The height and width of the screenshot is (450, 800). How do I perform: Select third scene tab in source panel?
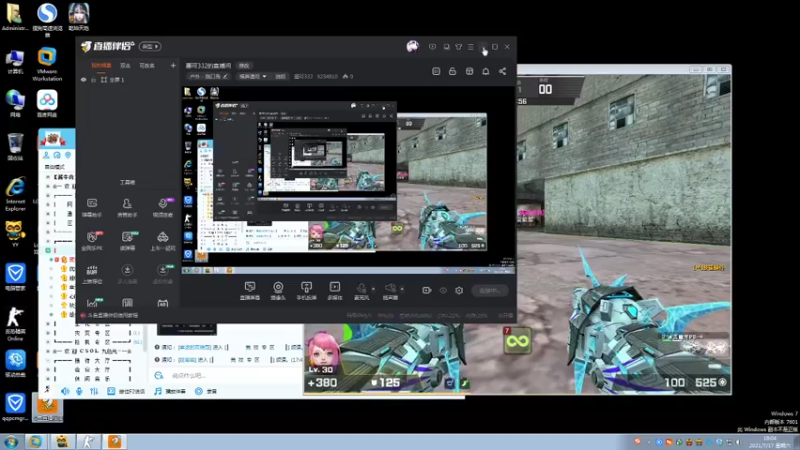[x=147, y=65]
